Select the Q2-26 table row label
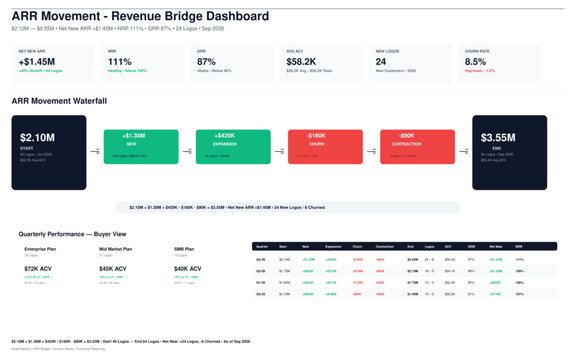576x360 pixels. tap(260, 271)
